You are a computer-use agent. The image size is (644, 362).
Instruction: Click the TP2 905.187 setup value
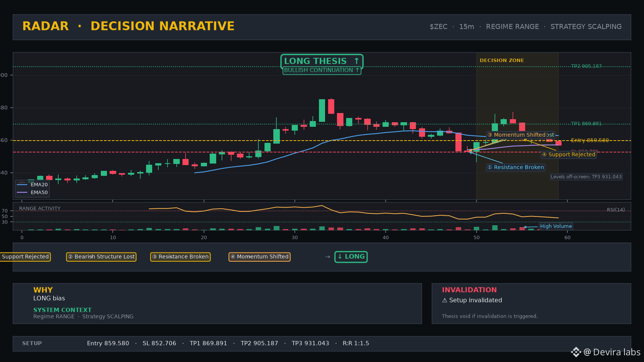(260, 344)
